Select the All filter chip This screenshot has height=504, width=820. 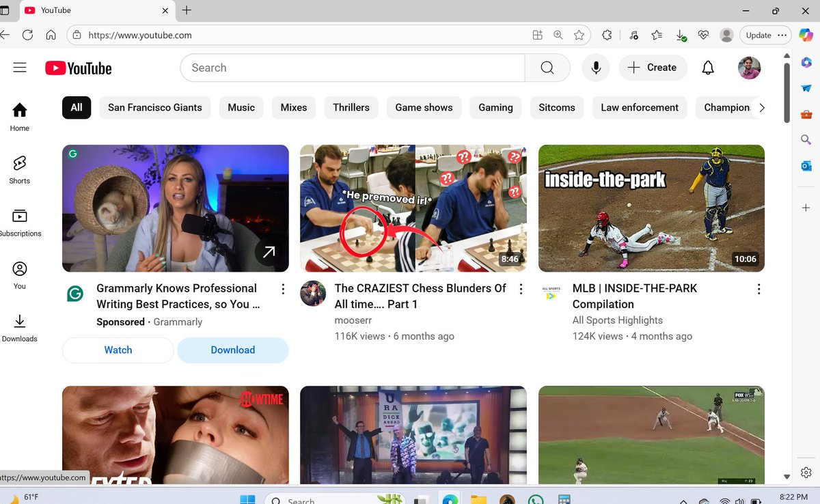point(77,107)
